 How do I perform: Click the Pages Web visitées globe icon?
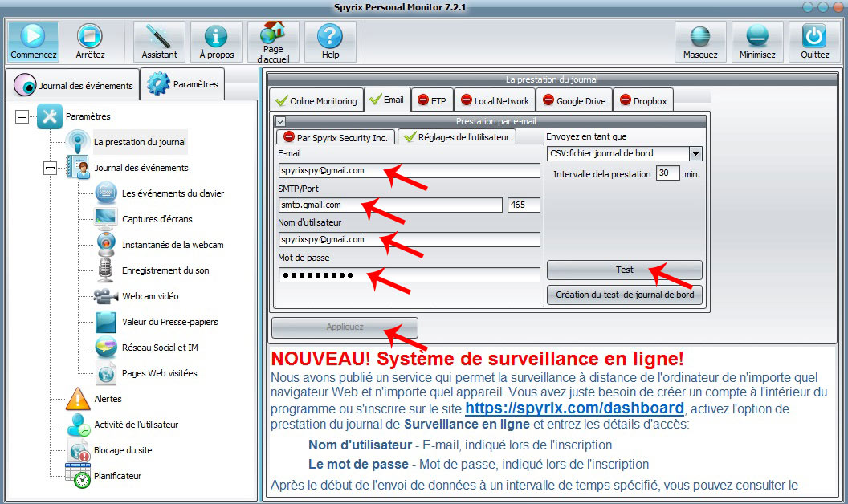point(106,373)
